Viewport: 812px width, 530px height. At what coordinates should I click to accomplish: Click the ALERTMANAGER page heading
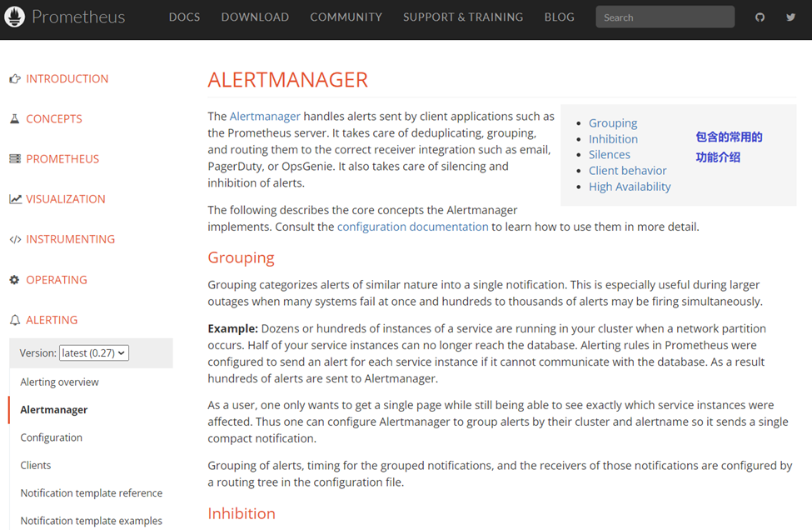(x=288, y=80)
